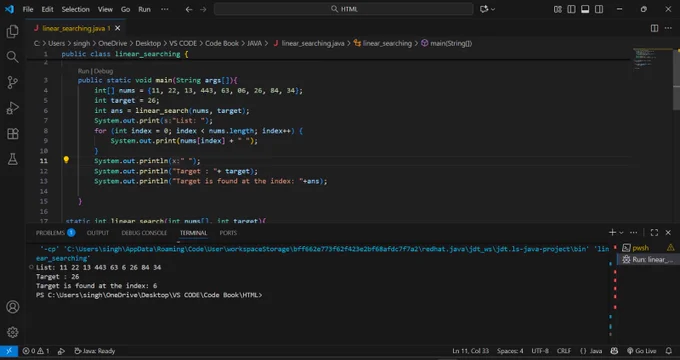Viewport: 680px width, 360px height.
Task: Open the Selection menu
Action: [x=75, y=9]
